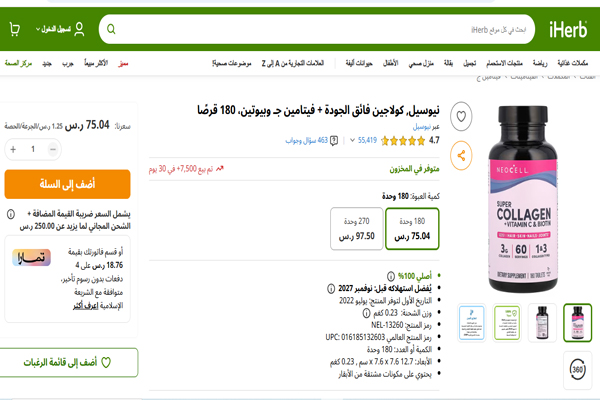
Task: Click the red trending arrow icon
Action: pyautogui.click(x=220, y=168)
